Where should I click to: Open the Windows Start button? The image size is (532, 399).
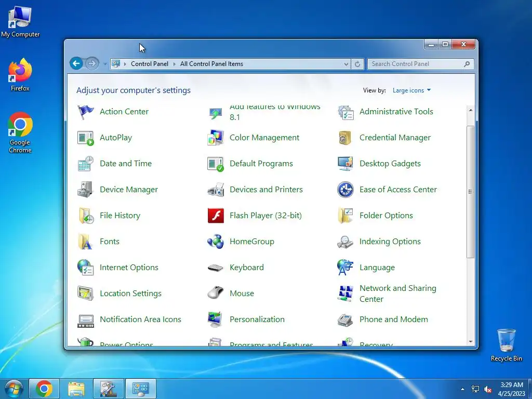pyautogui.click(x=14, y=389)
